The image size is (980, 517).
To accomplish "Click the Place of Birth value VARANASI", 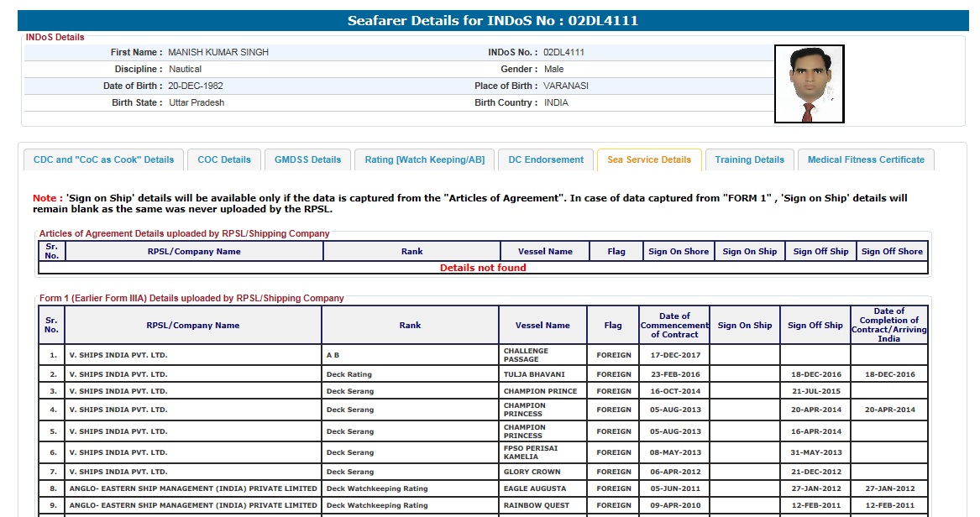I will point(565,86).
